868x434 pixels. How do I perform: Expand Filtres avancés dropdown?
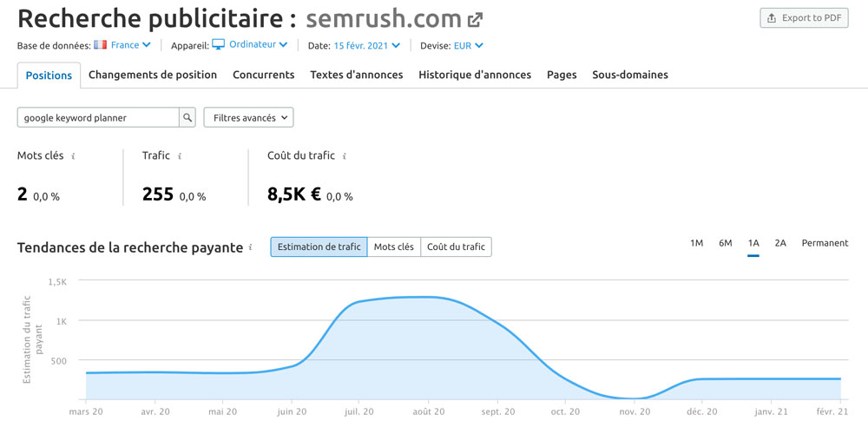click(248, 117)
